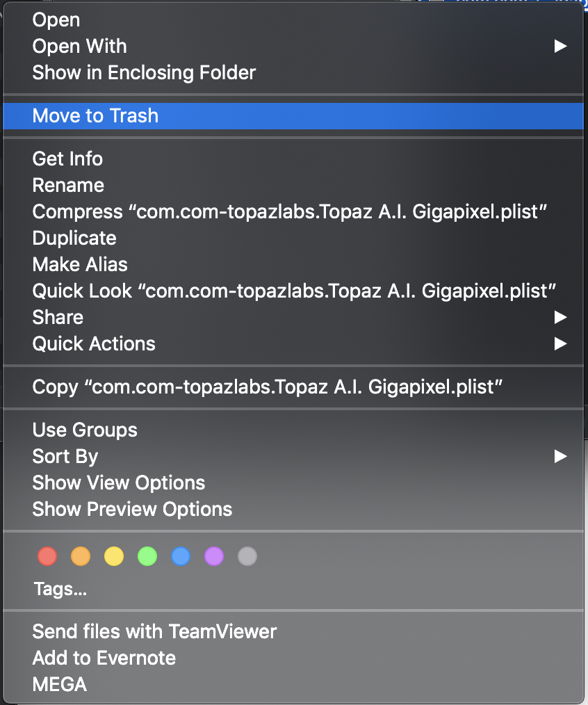Apply the yellow tag color
This screenshot has width=588, height=705.
pos(114,556)
